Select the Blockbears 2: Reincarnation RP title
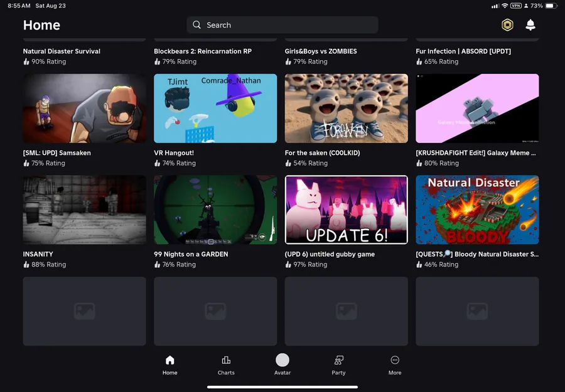Image resolution: width=565 pixels, height=392 pixels. click(203, 51)
